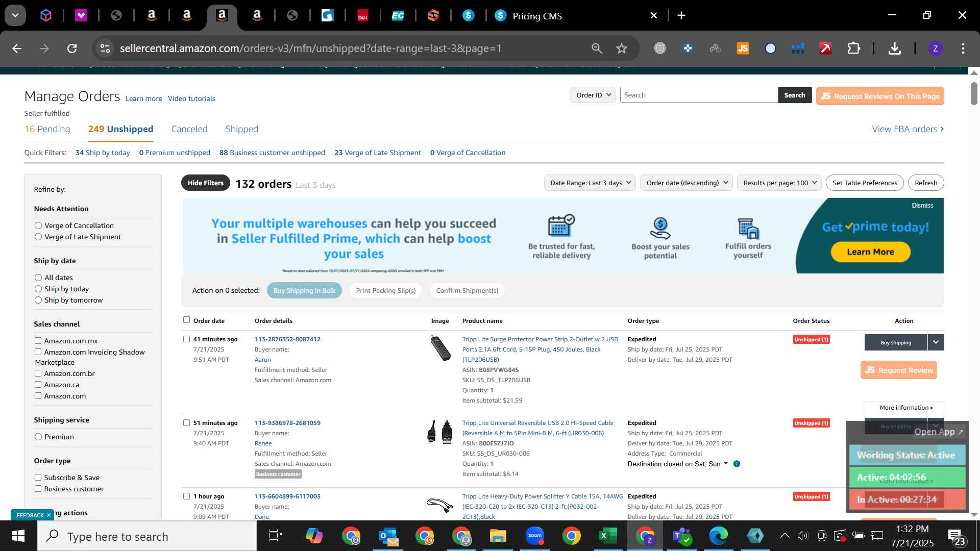Screen dimensions: 980x551
Task: Tick the select-all orders checkbox in header
Action: [x=186, y=320]
